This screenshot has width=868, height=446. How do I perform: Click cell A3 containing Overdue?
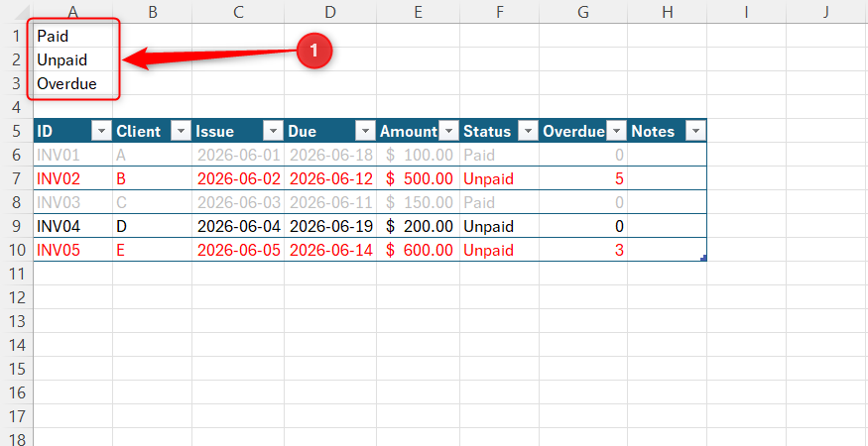coord(73,83)
